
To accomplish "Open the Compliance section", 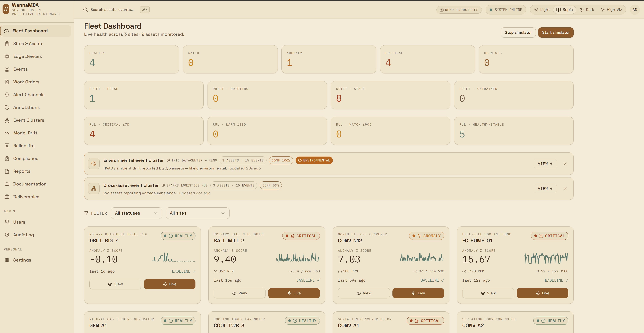I will [36, 158].
